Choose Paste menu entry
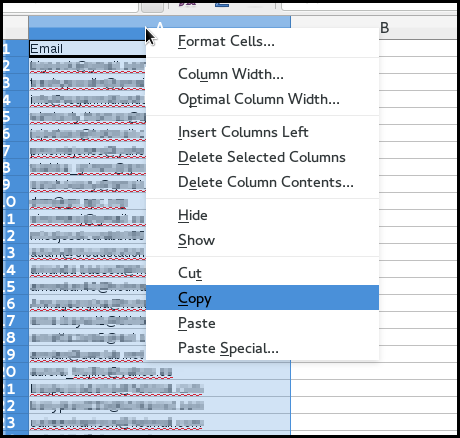 (262, 323)
